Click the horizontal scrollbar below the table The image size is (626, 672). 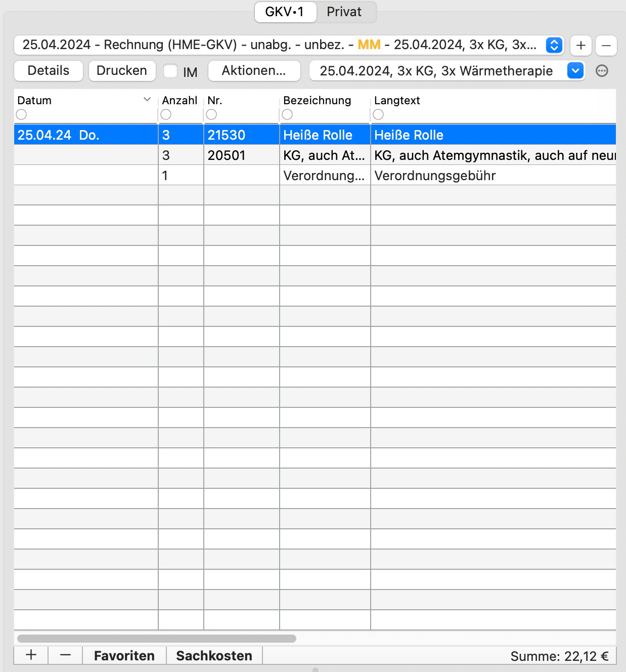pos(157,639)
